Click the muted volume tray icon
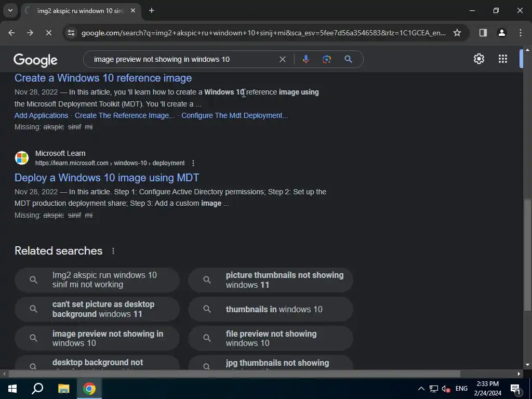 point(446,389)
